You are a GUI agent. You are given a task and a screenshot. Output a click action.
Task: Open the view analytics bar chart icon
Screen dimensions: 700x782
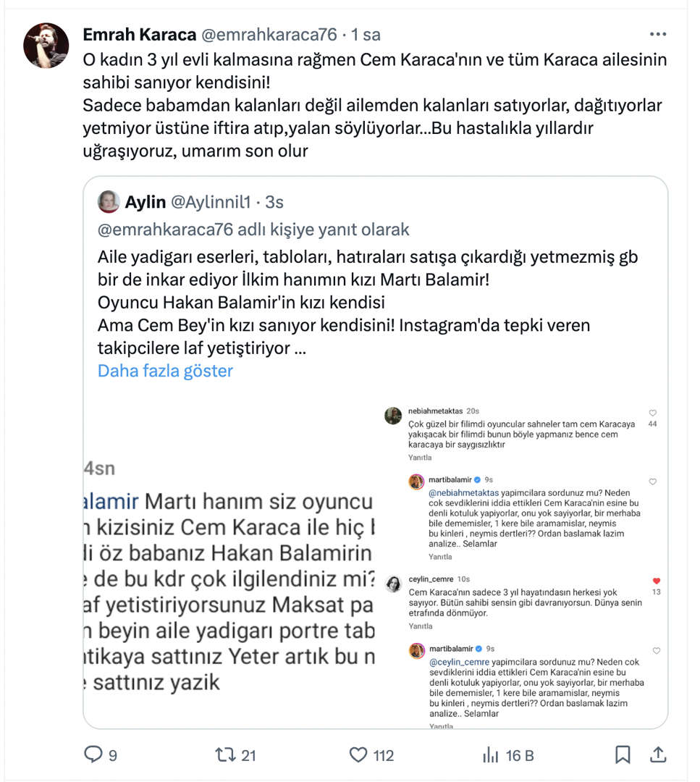490,755
